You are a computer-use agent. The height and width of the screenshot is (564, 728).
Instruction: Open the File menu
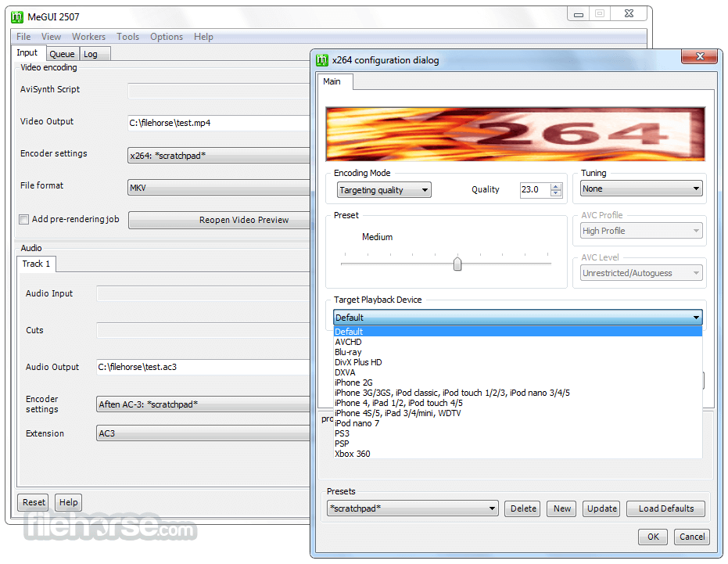[x=23, y=37]
